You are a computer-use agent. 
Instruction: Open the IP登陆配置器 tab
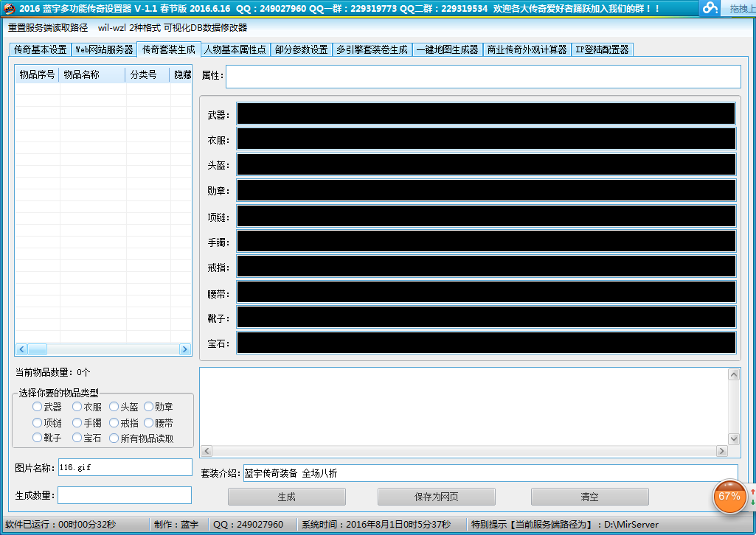pos(602,50)
